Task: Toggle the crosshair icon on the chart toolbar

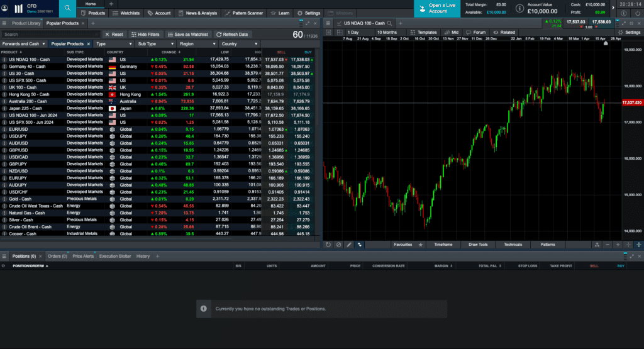Action: point(628,245)
